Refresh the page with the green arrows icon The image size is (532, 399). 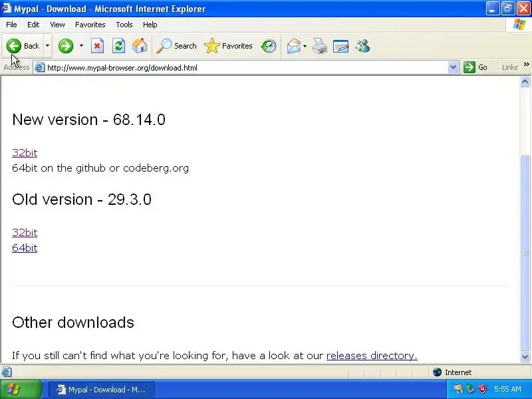pyautogui.click(x=119, y=46)
